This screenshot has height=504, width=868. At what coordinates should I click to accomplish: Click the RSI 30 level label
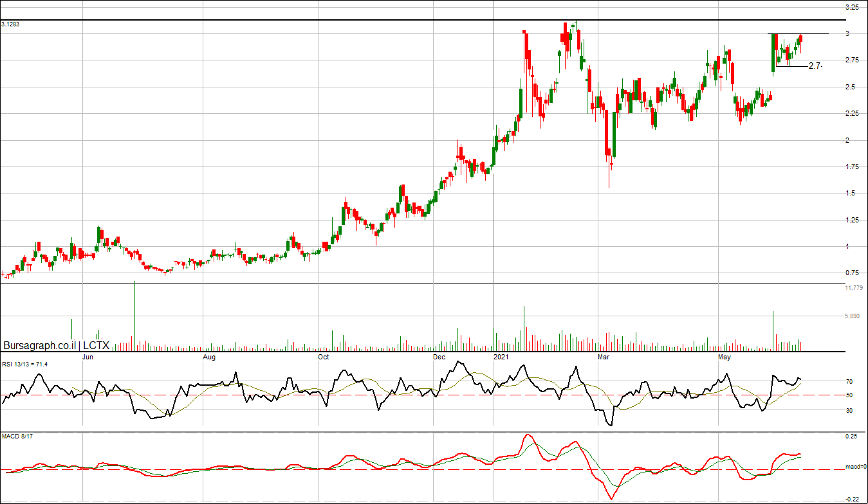[849, 411]
